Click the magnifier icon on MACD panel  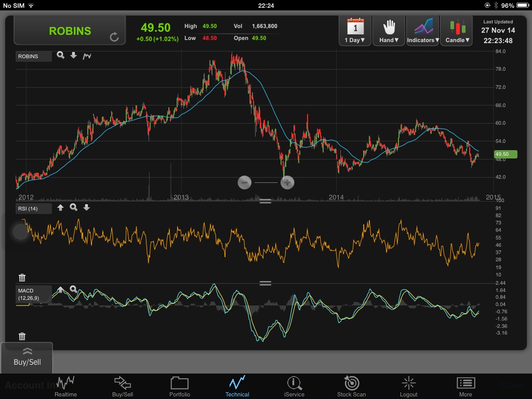[x=73, y=289]
